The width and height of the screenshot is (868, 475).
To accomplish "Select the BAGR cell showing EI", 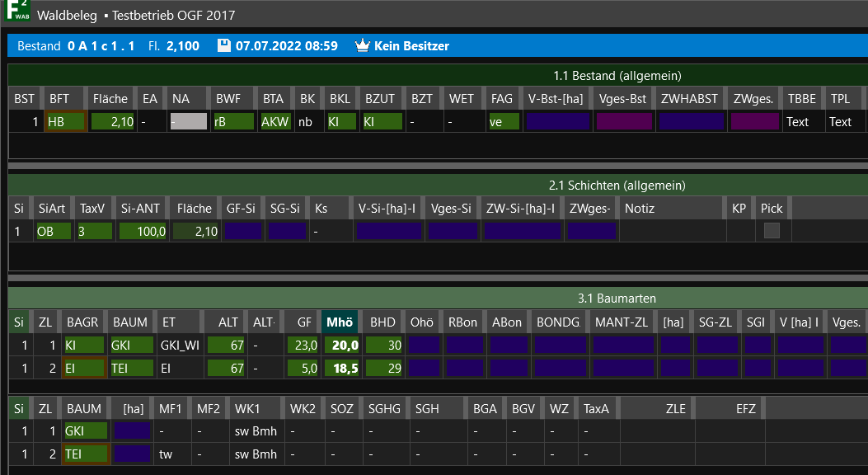I will [x=84, y=368].
